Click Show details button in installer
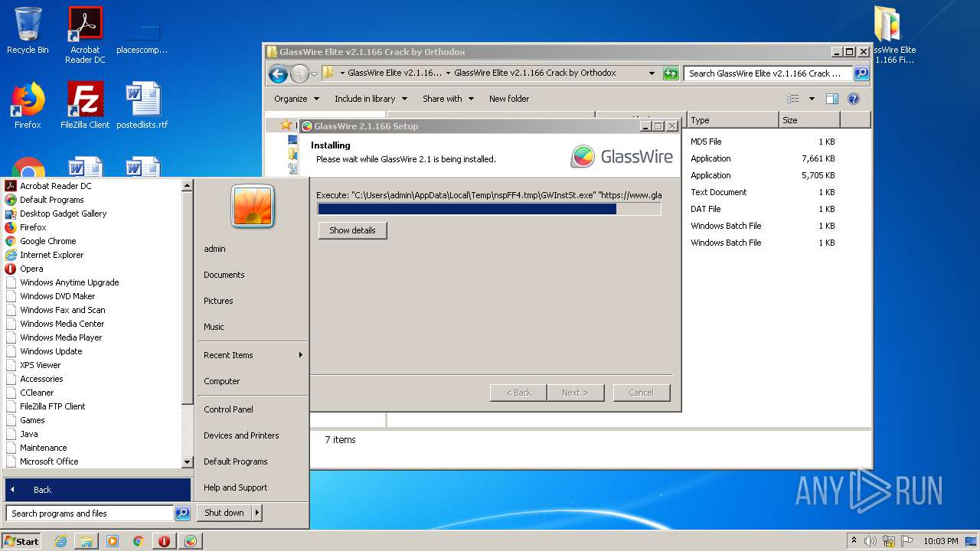 [x=352, y=230]
